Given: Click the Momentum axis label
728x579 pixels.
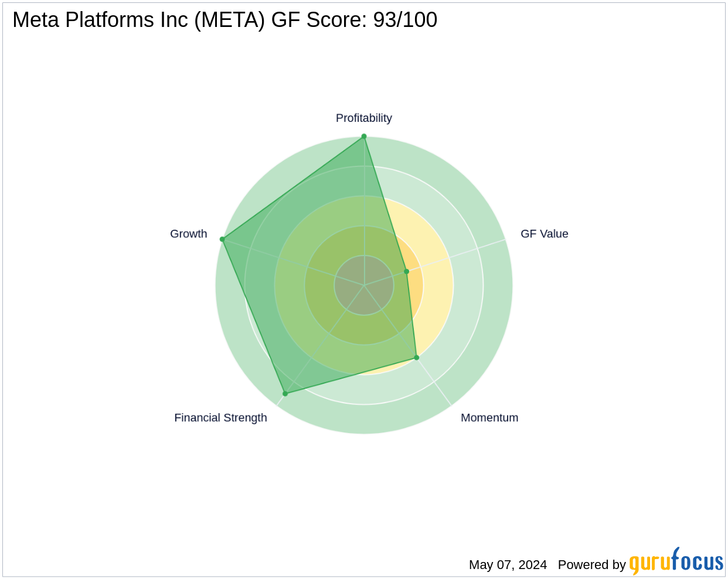Looking at the screenshot, I should [489, 418].
